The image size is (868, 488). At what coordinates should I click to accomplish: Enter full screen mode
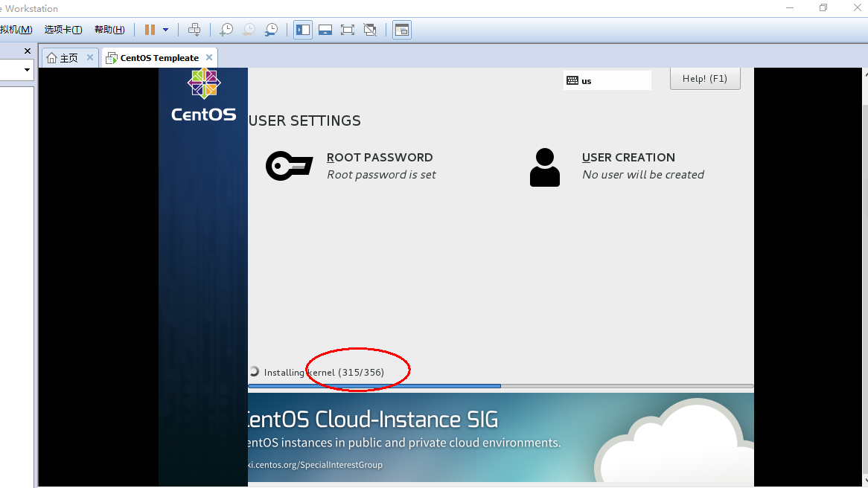(x=348, y=30)
